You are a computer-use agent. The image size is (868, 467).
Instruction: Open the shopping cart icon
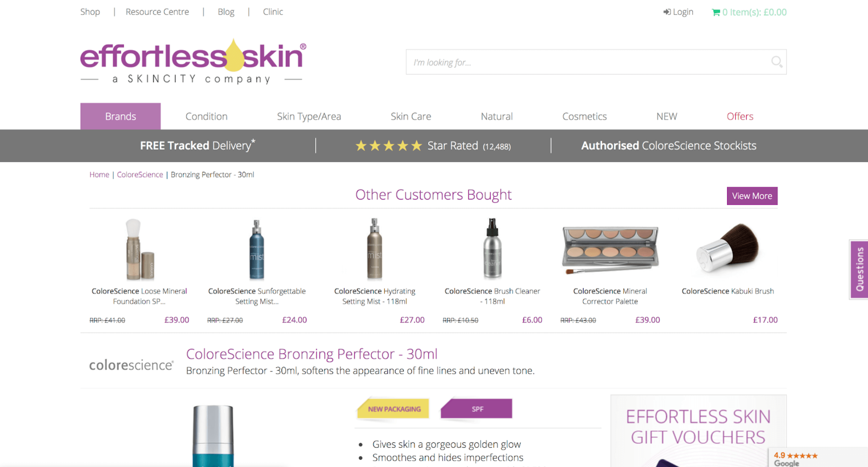(x=716, y=12)
